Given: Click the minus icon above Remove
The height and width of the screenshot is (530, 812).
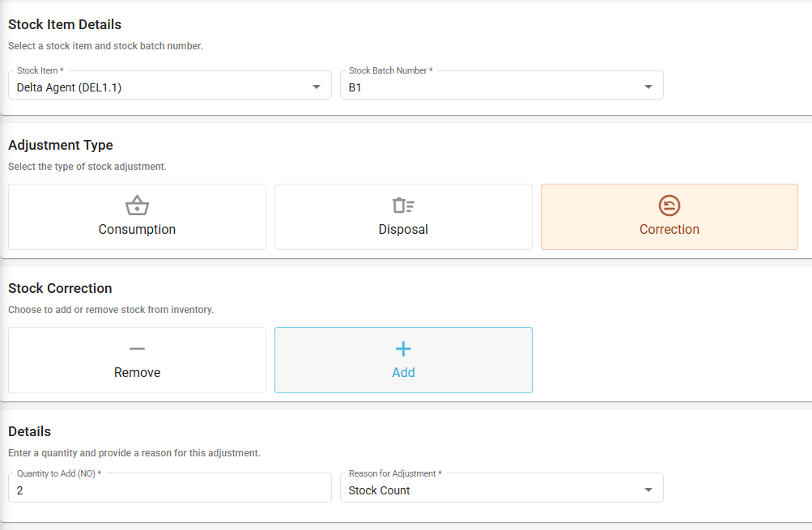Looking at the screenshot, I should pyautogui.click(x=138, y=349).
